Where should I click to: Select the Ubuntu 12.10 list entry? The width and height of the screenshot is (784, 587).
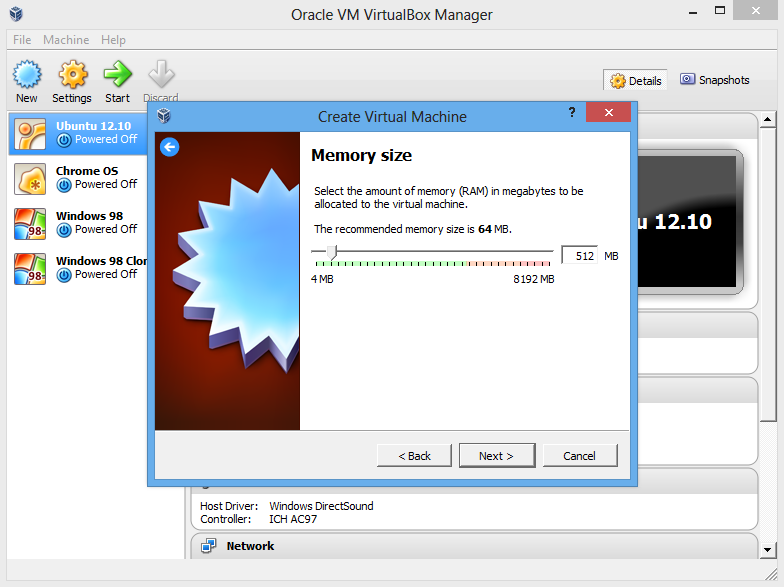pos(80,134)
